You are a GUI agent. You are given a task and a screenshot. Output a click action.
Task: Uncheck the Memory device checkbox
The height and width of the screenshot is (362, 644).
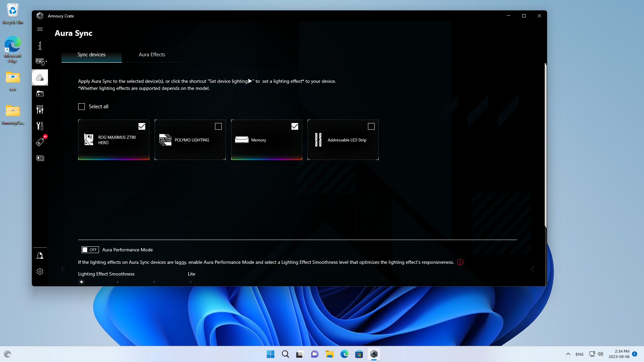(x=295, y=126)
